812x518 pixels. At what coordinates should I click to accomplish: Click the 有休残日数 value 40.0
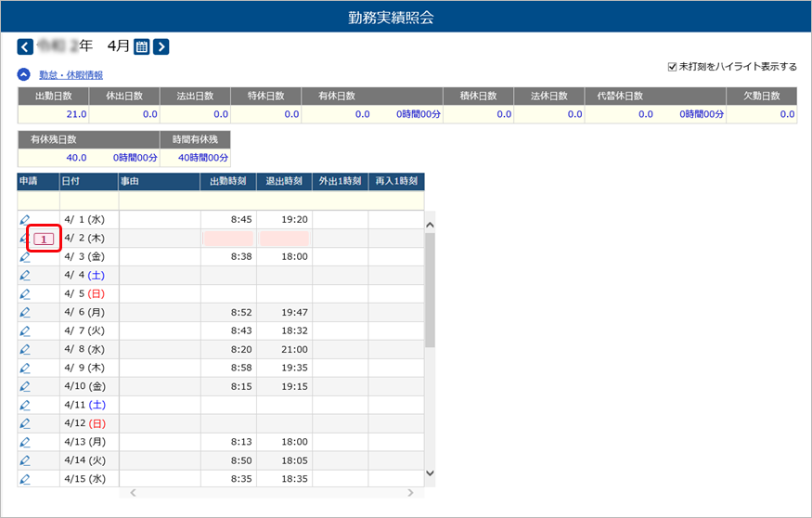click(77, 158)
